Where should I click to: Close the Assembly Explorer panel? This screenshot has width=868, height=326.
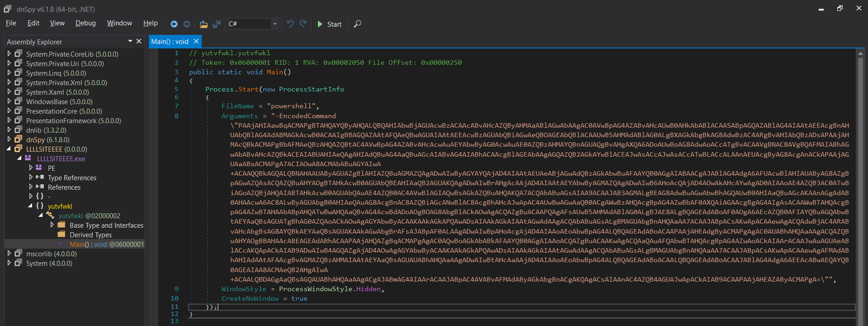(139, 41)
